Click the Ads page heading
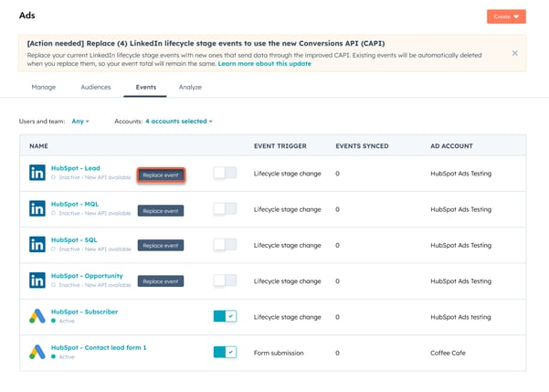This screenshot has height=392, width=549. coord(27,16)
